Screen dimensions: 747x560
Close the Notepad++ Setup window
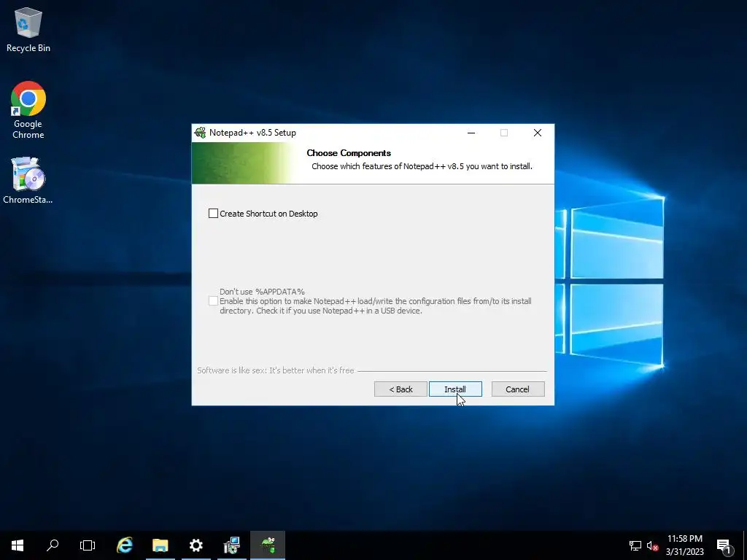tap(538, 133)
